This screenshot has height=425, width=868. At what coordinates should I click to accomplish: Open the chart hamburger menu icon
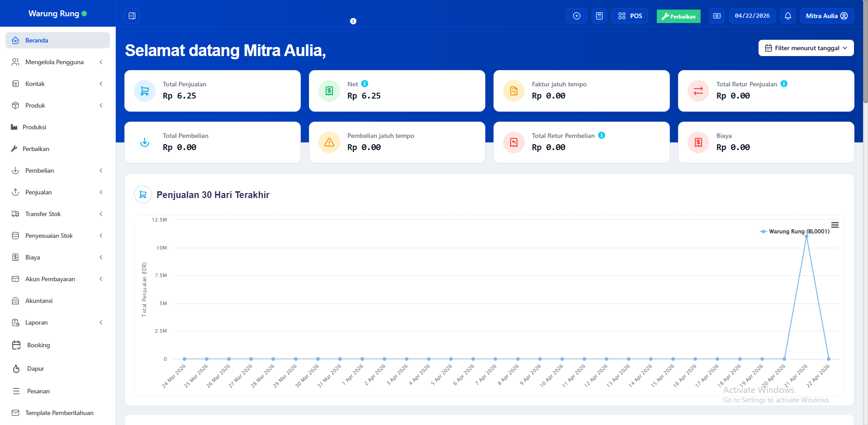point(835,225)
